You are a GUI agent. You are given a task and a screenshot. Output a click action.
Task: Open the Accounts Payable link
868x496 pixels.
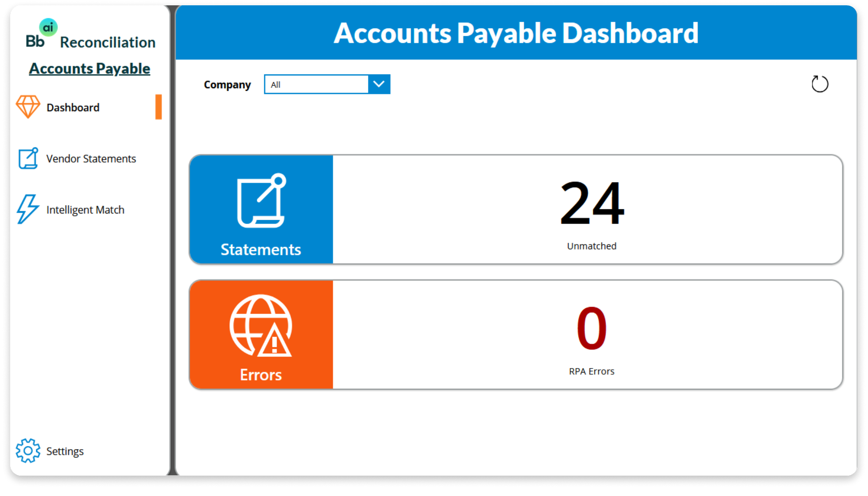(x=89, y=69)
